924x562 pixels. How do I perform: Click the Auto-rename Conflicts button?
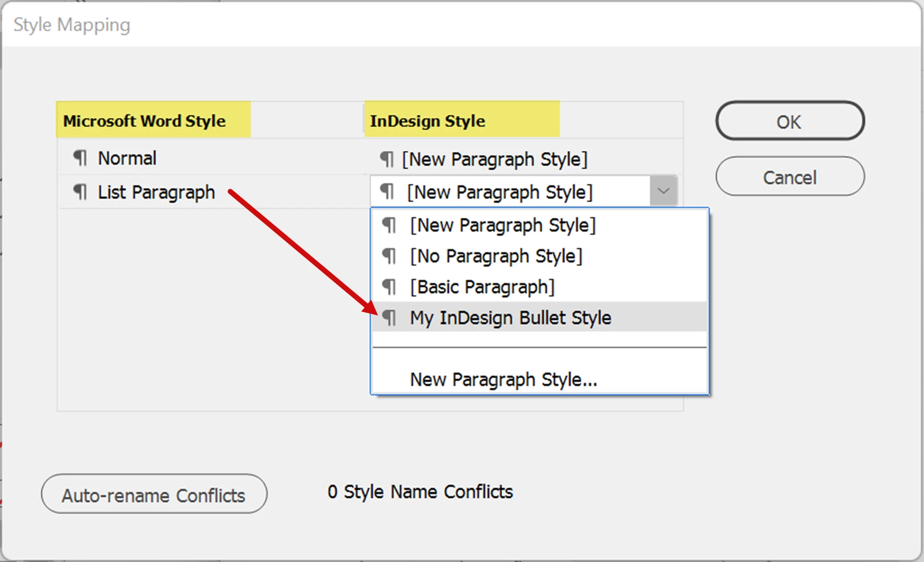tap(154, 494)
